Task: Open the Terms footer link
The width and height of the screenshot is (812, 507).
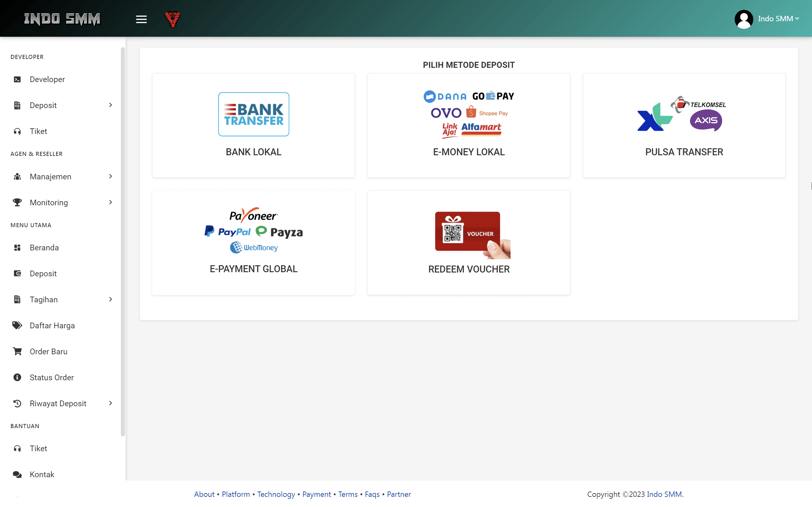Action: click(348, 494)
